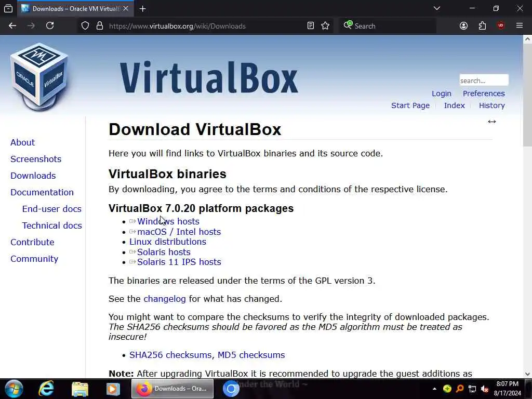Open the Preferences link
532x399 pixels.
pyautogui.click(x=484, y=94)
